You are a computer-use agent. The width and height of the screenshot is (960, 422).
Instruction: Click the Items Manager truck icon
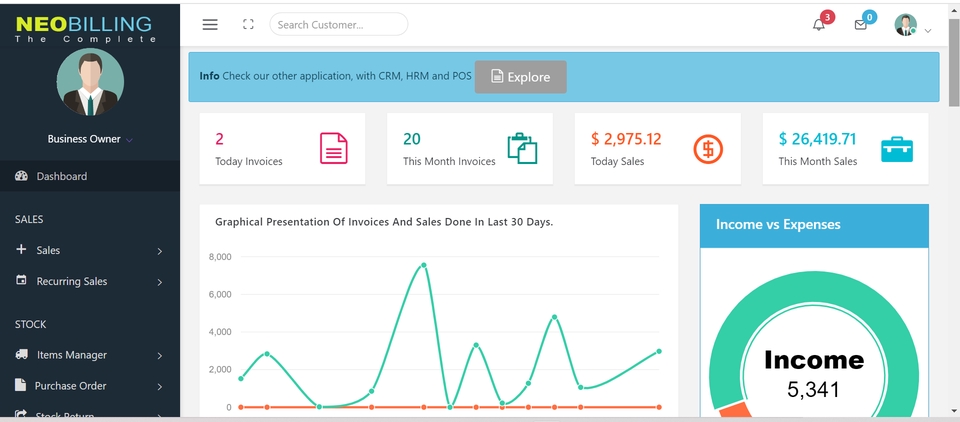click(x=21, y=354)
